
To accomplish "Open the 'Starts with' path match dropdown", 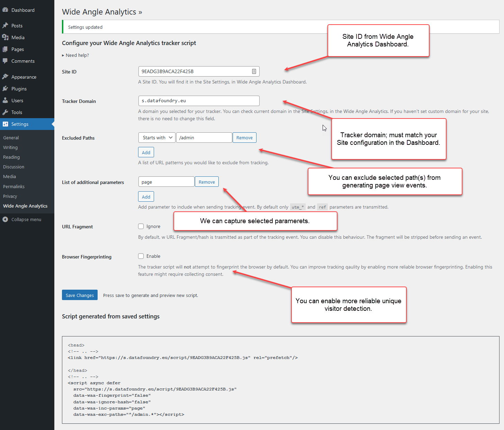I will (157, 138).
